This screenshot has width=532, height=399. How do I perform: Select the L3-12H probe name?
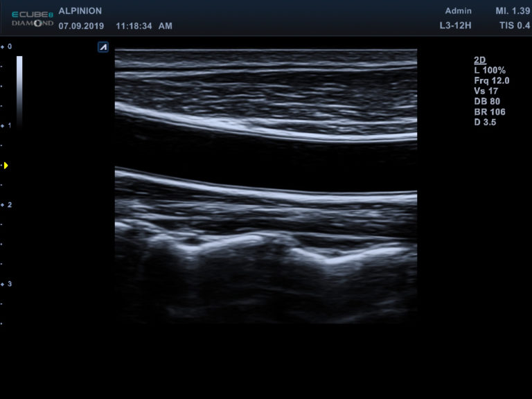tap(456, 26)
